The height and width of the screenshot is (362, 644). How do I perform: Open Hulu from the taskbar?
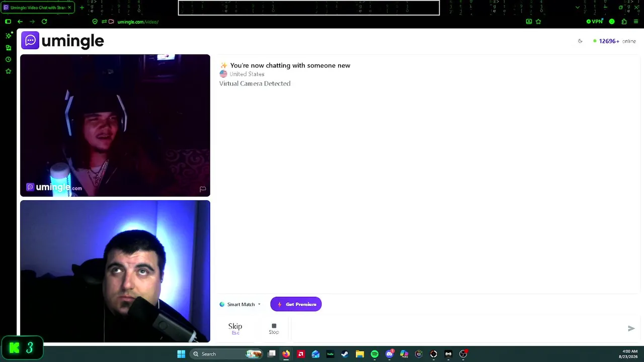(x=330, y=354)
